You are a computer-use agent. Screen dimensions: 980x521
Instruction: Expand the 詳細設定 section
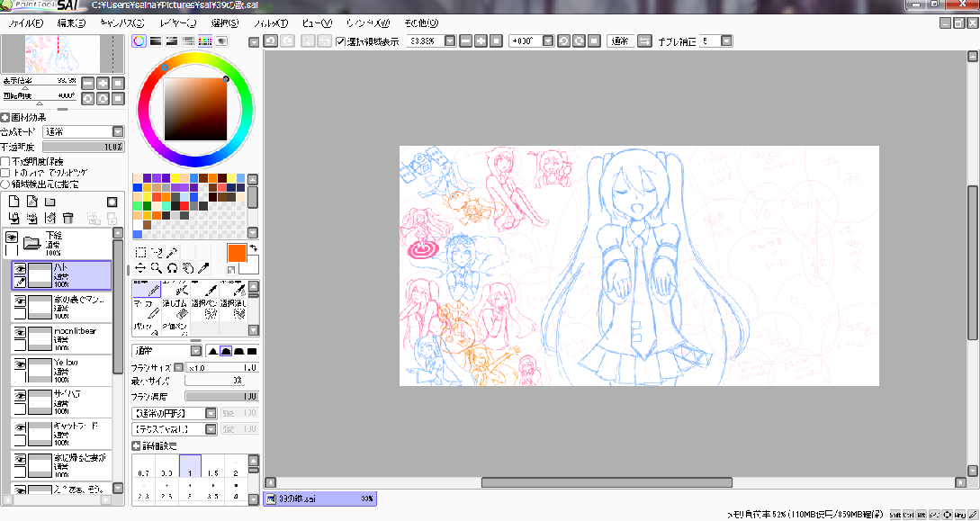(x=136, y=446)
